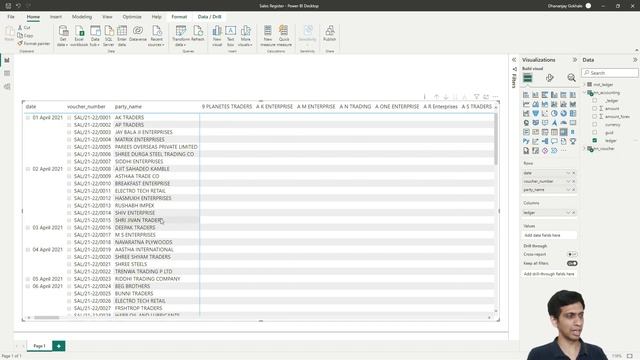Switch to the Optimize ribbon tab
The image size is (640, 360).
132,17
